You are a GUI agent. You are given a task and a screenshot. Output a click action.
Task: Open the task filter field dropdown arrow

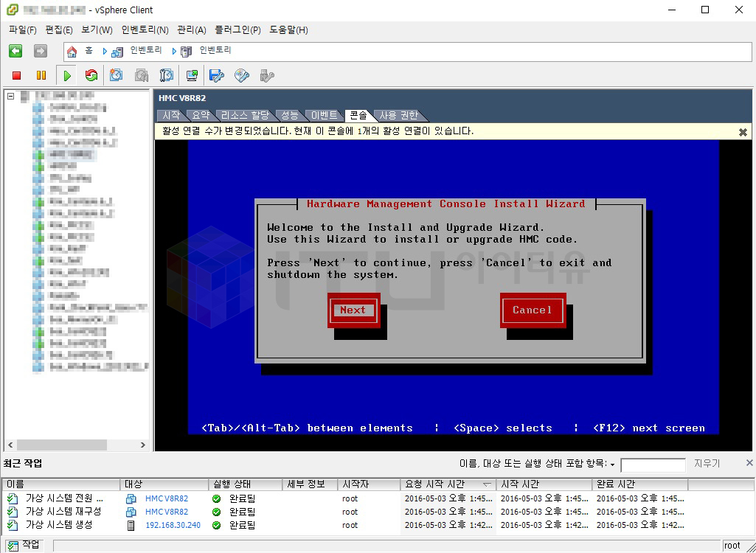coord(612,465)
